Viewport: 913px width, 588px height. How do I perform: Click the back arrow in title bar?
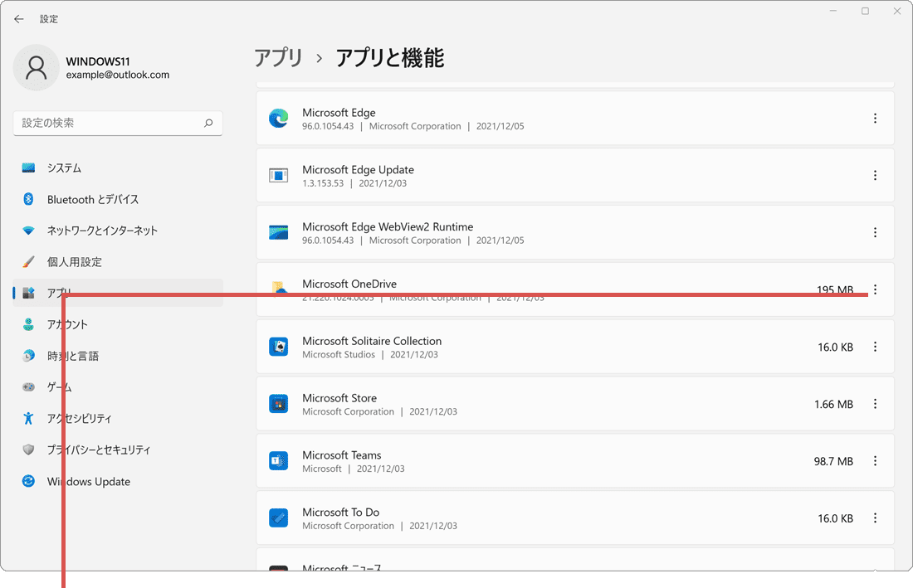pos(18,19)
